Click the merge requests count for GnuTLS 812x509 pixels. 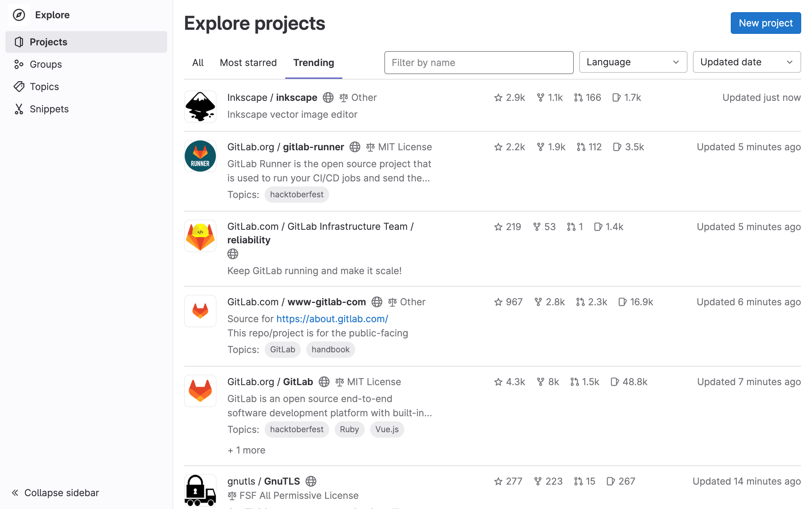pyautogui.click(x=584, y=481)
